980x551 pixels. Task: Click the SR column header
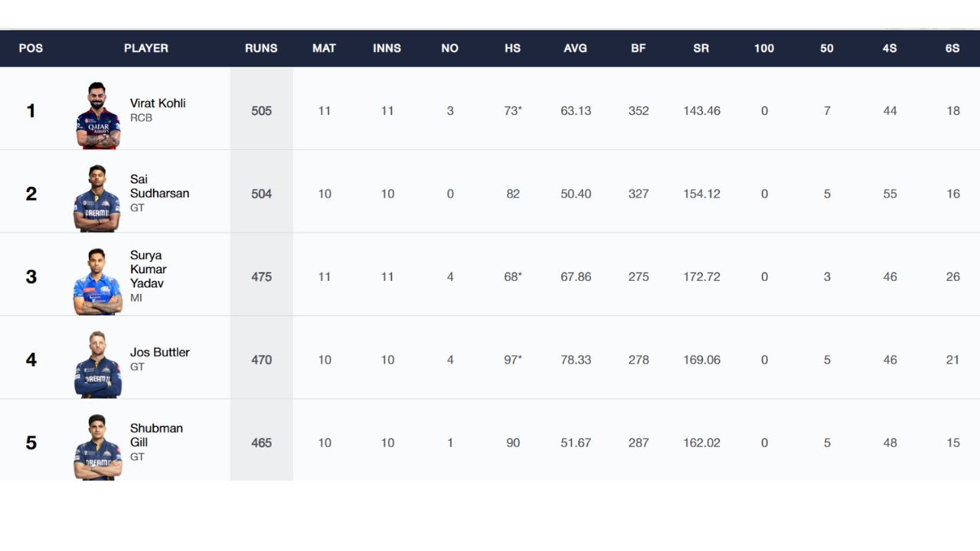[x=701, y=48]
